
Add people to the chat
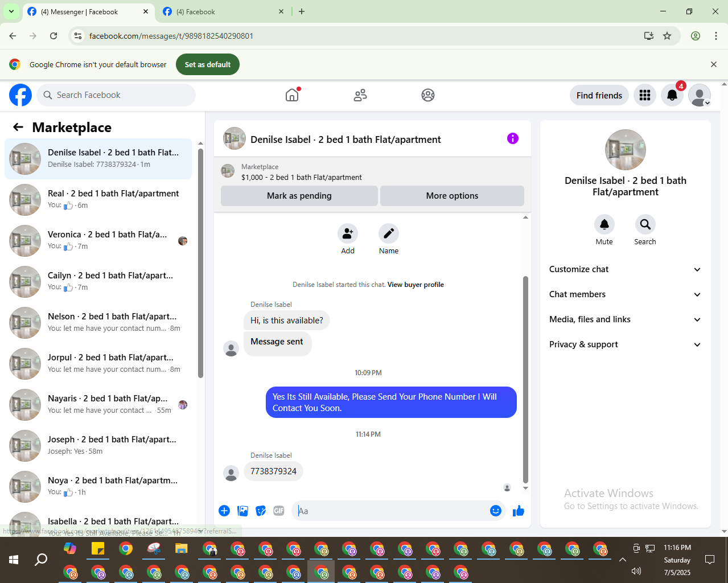point(348,233)
